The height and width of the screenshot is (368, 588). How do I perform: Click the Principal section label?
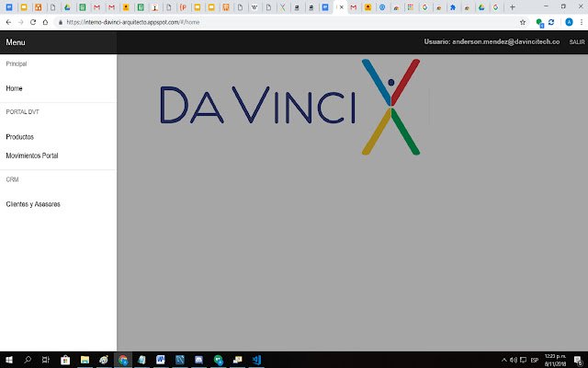coord(17,63)
